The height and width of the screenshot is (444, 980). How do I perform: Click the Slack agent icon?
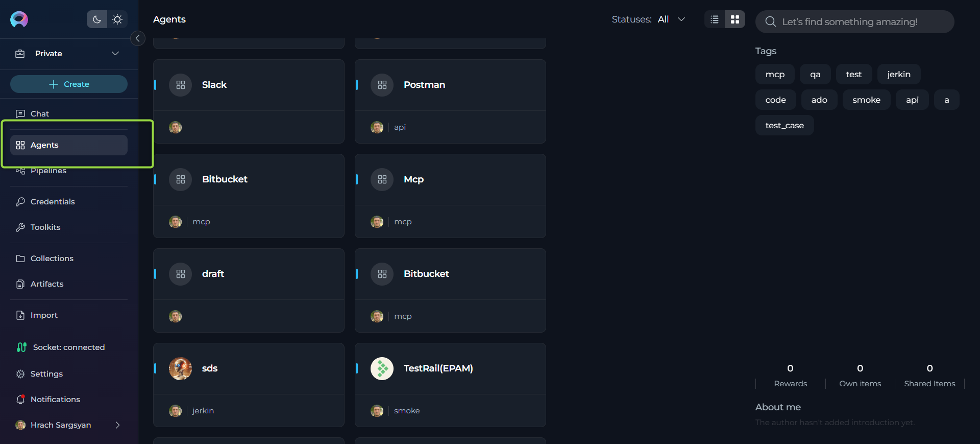tap(181, 85)
